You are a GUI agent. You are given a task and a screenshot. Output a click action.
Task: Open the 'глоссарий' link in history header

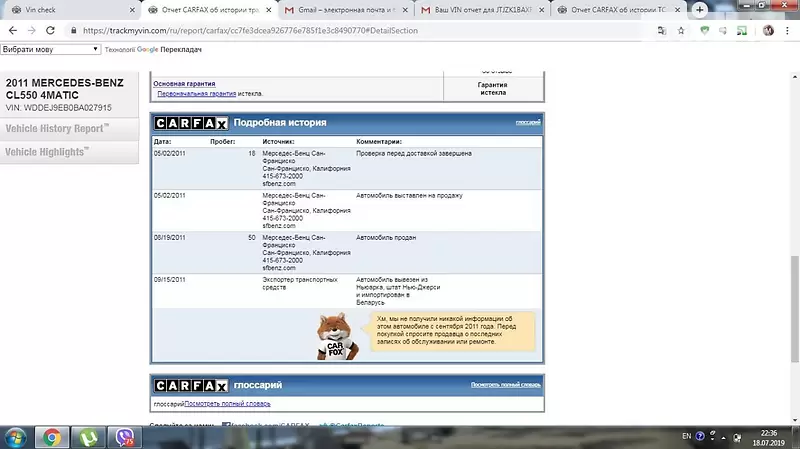528,122
